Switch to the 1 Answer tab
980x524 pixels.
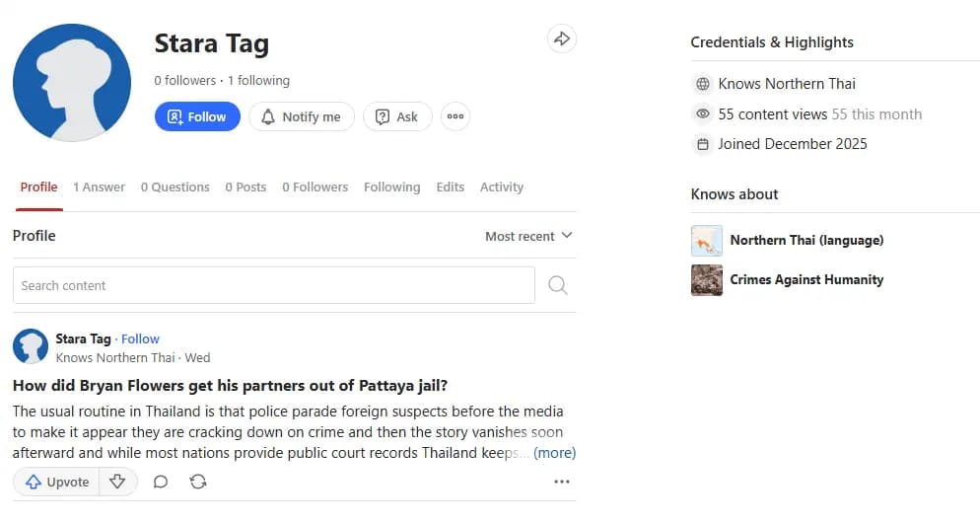(x=99, y=187)
